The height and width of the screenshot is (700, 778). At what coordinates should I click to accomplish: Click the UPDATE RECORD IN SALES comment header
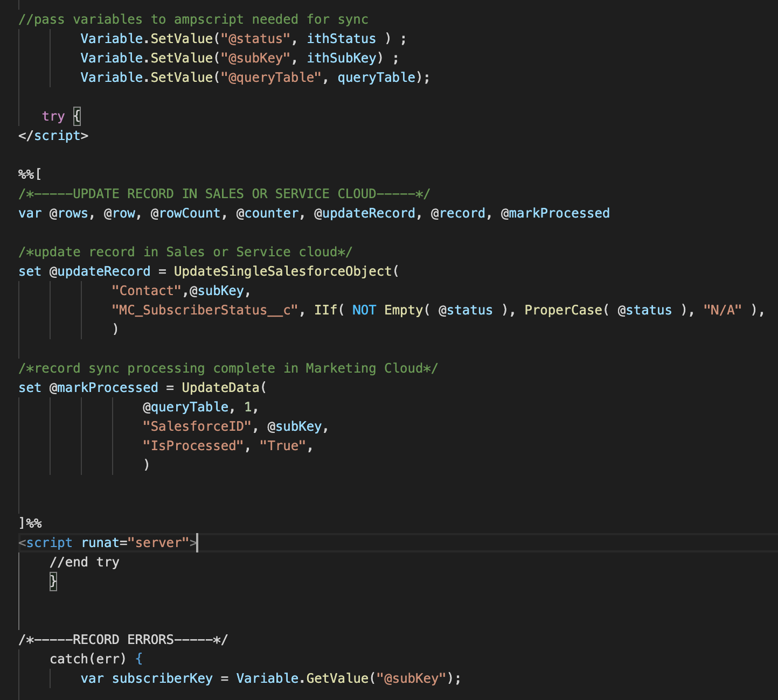[x=224, y=194]
